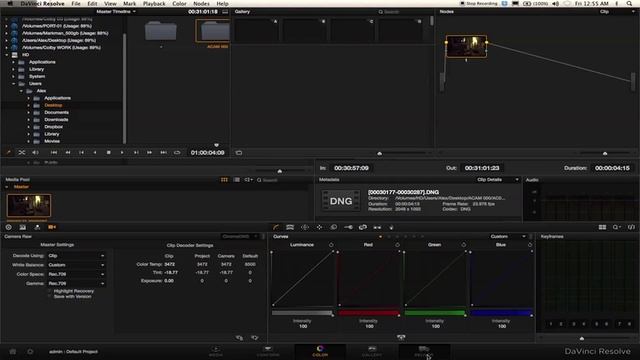The height and width of the screenshot is (360, 640).
Task: Click the shuffle/unmix icon in transport bar
Action: [x=22, y=153]
